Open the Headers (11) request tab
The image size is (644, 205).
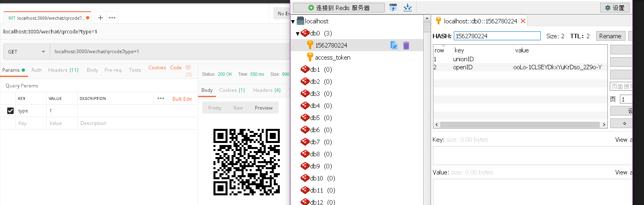coord(63,70)
